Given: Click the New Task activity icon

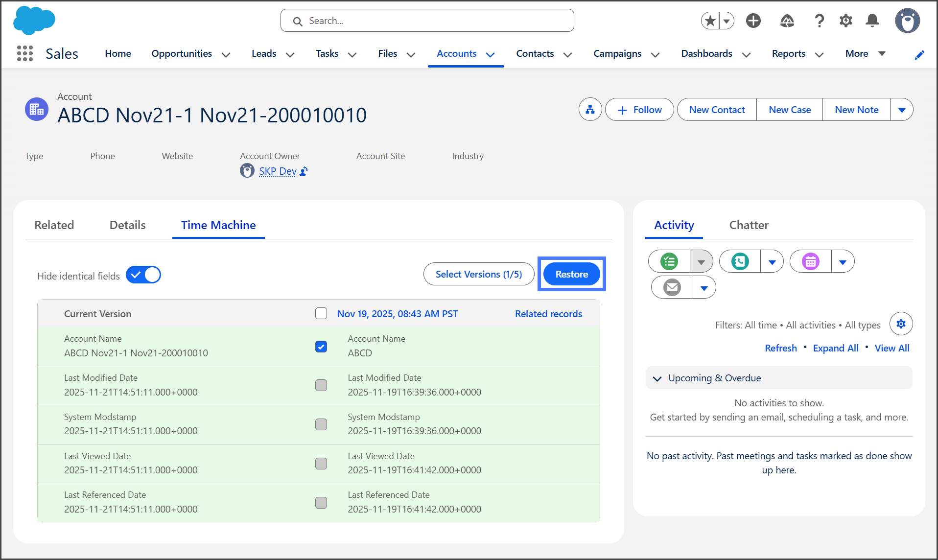Looking at the screenshot, I should (669, 261).
